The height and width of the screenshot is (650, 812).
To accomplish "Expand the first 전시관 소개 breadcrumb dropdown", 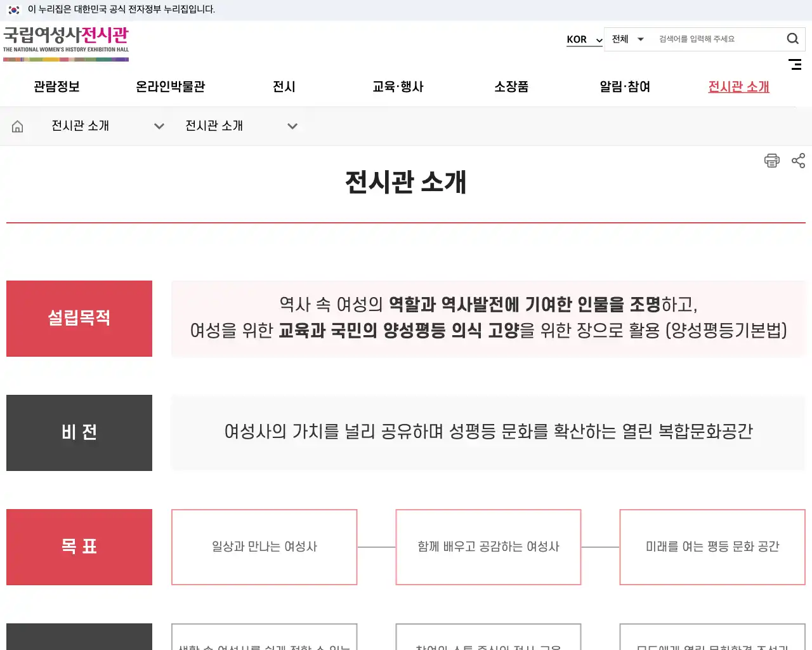I will coord(108,126).
